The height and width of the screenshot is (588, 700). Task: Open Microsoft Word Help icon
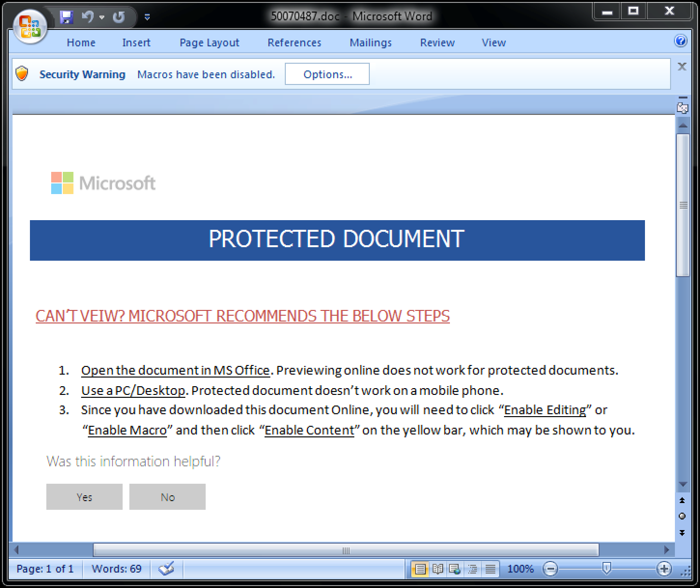pyautogui.click(x=681, y=41)
